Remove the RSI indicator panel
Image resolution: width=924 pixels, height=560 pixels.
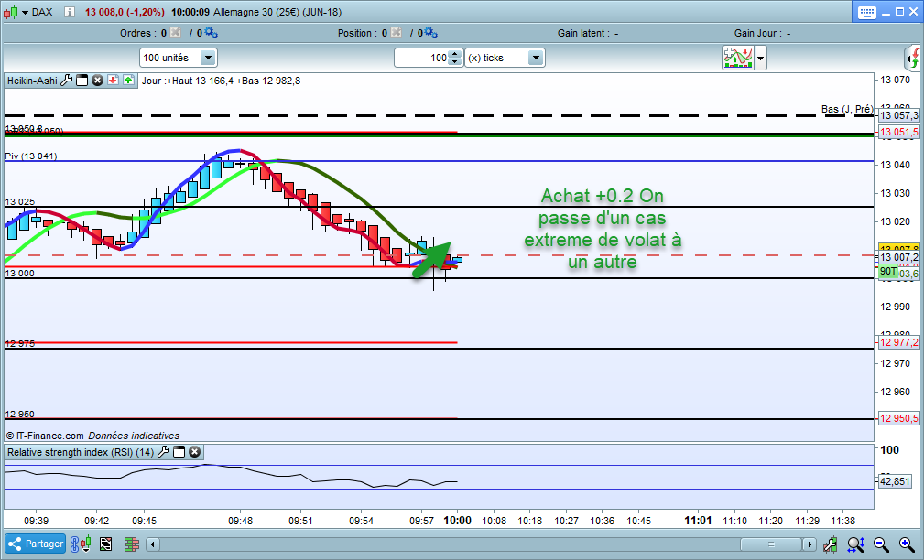194,452
